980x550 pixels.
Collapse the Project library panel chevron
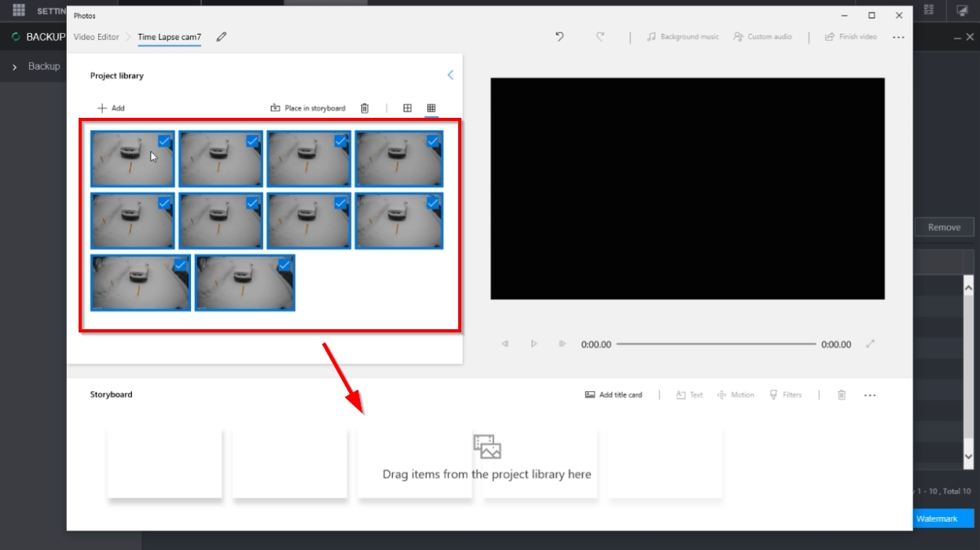450,75
